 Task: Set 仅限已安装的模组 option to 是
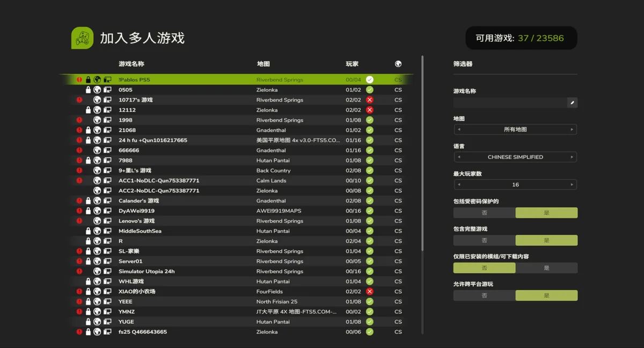[x=546, y=268]
